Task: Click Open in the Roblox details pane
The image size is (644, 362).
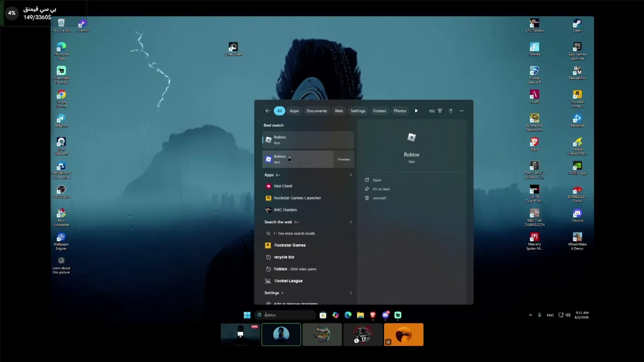Action: [377, 180]
